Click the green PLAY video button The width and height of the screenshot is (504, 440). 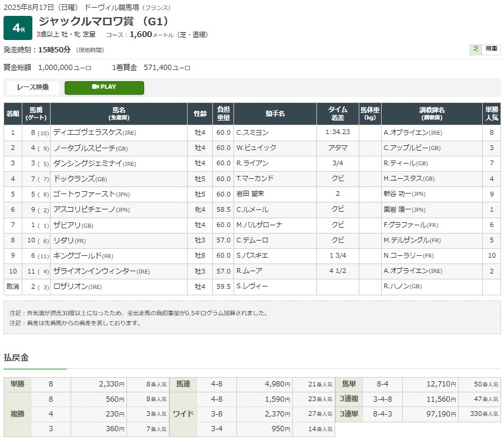click(x=104, y=87)
